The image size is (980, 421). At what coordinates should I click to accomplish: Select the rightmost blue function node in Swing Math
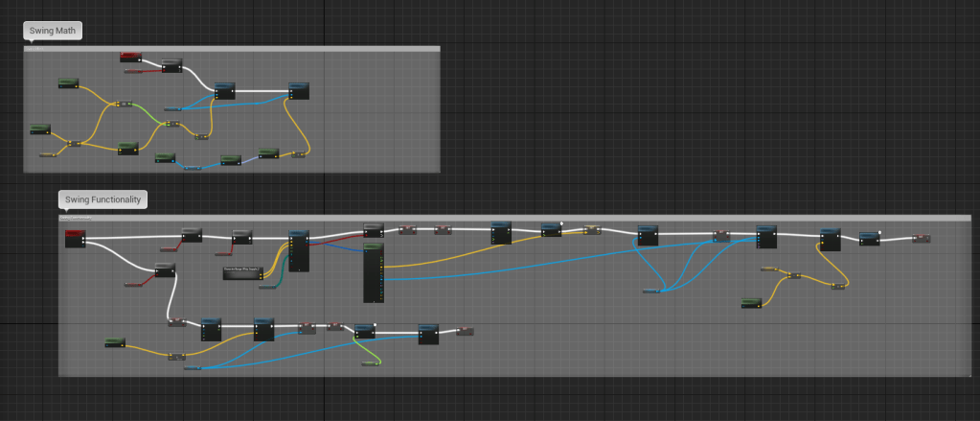tap(300, 91)
